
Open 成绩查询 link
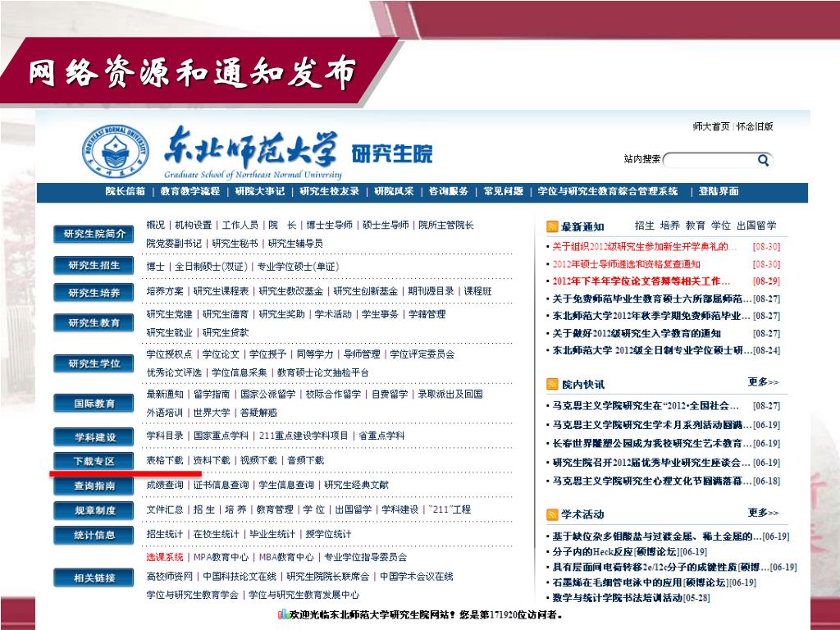click(x=165, y=485)
